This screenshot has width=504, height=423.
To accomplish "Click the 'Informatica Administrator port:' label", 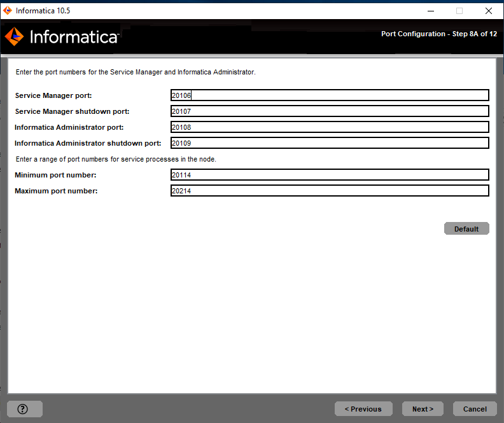I will coord(69,127).
